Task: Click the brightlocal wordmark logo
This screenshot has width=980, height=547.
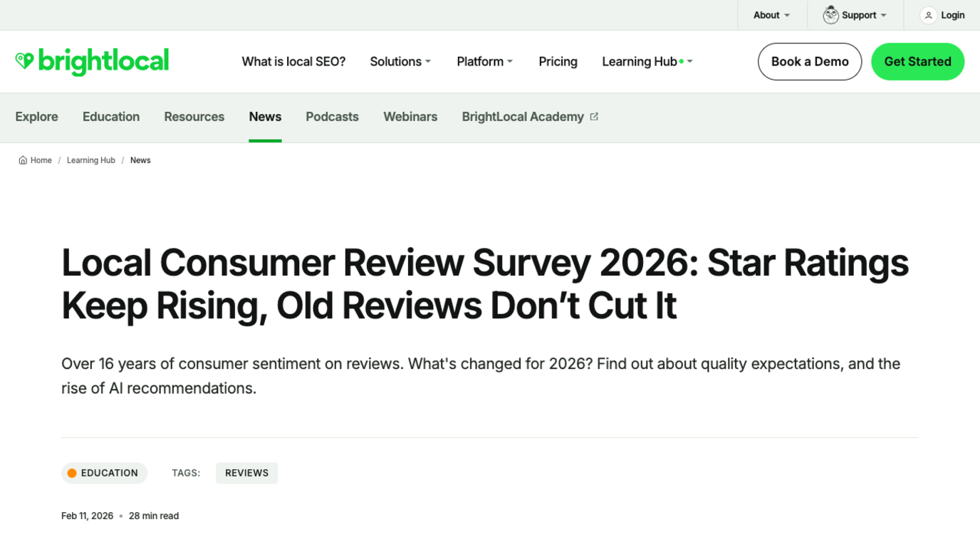Action: (103, 61)
